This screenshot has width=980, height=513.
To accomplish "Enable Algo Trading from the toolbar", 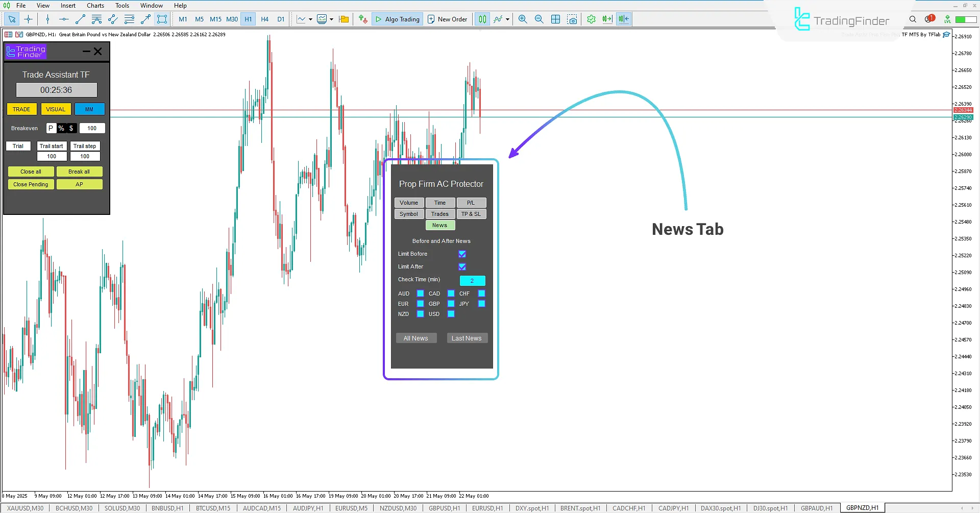I will 398,19.
